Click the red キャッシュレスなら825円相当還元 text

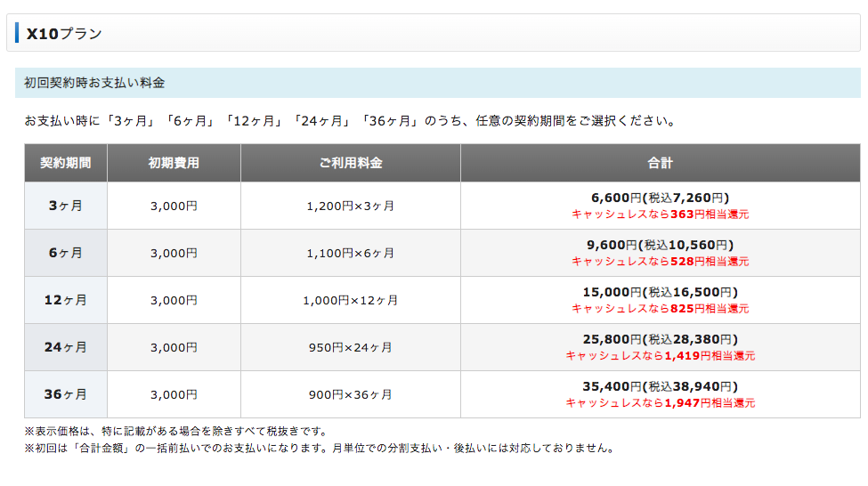661,308
